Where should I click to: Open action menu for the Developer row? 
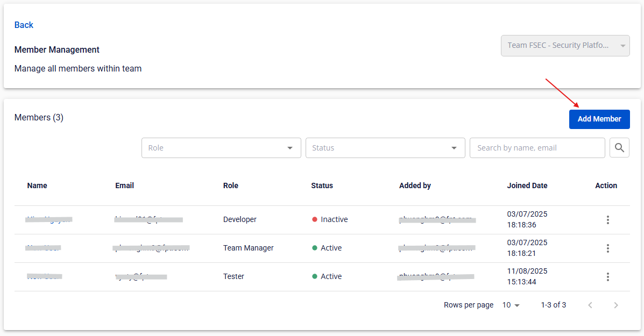(x=607, y=220)
